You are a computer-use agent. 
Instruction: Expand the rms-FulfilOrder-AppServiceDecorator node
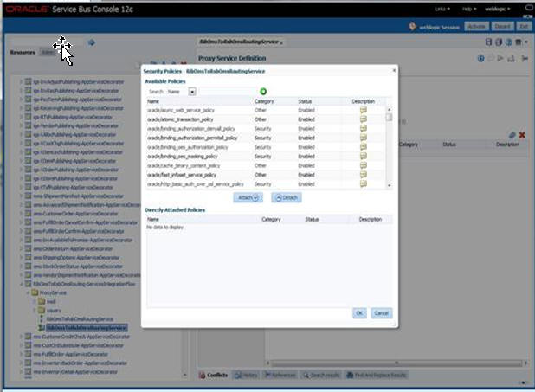tap(21, 354)
